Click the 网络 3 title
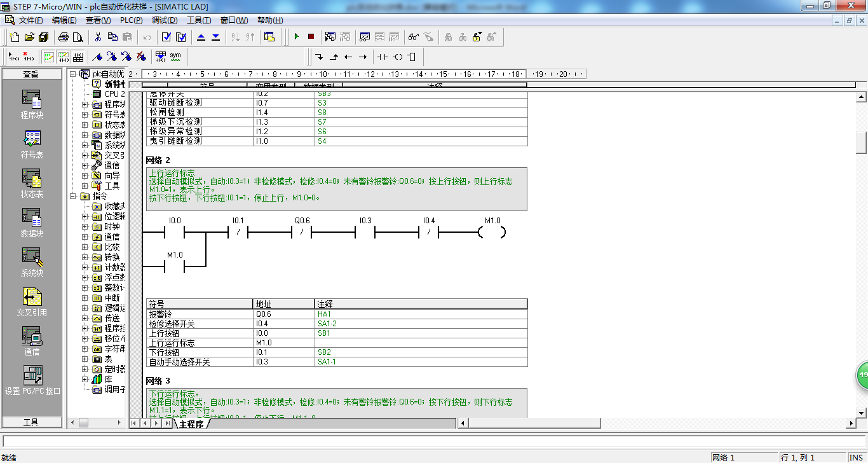 pos(158,381)
